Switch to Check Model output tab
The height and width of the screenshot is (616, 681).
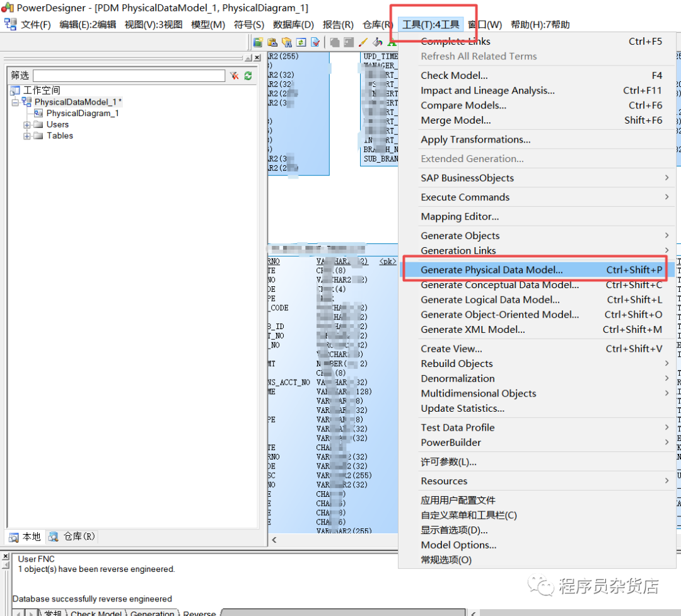96,613
